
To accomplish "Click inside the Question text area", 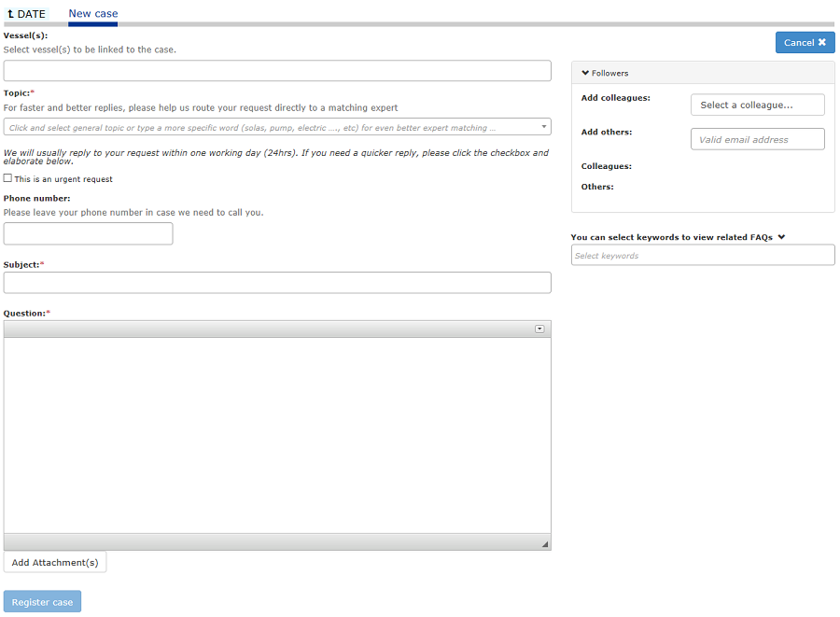I will pyautogui.click(x=277, y=434).
